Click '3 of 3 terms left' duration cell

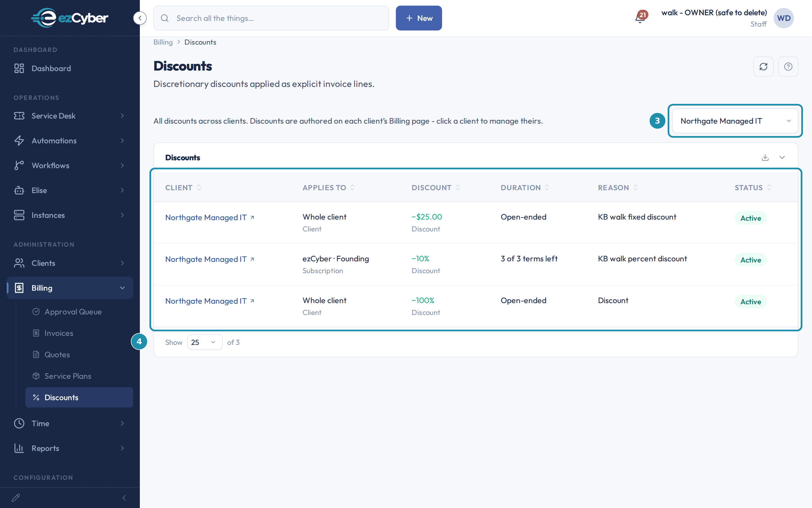529,259
